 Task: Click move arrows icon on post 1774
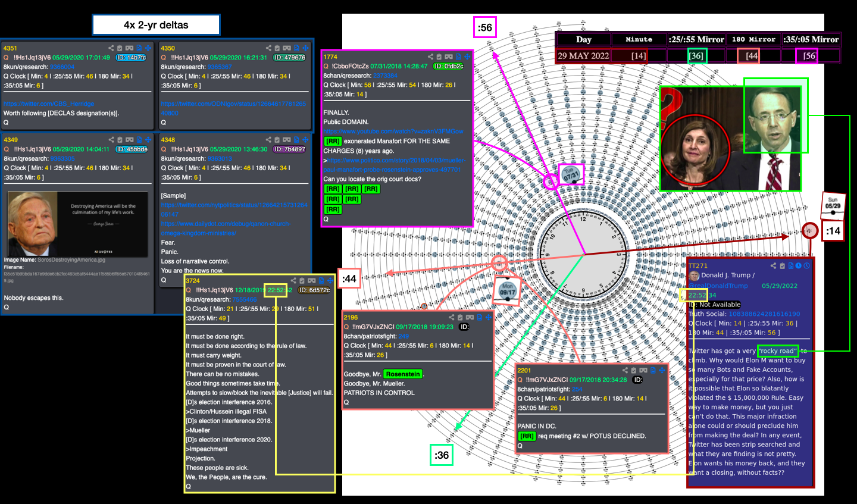point(467,57)
